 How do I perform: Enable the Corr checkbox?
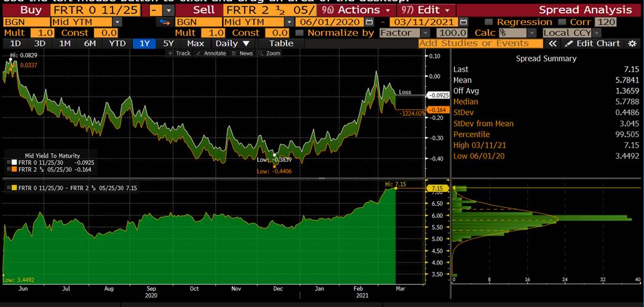(562, 22)
